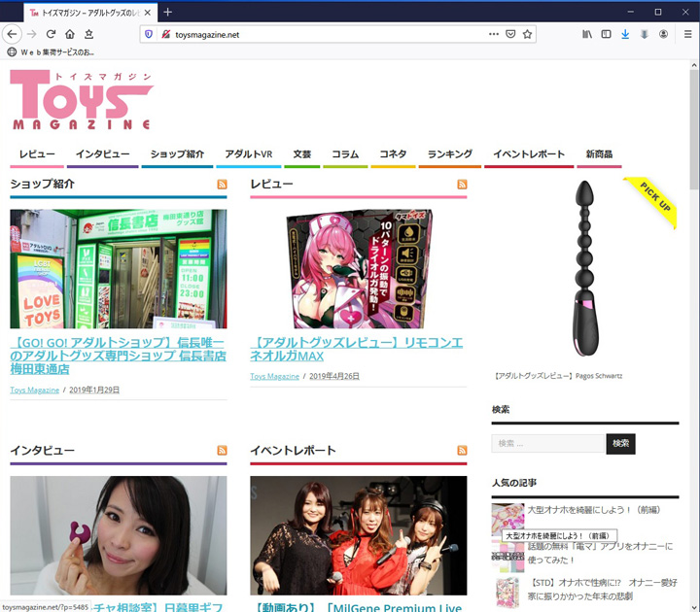Image resolution: width=700 pixels, height=612 pixels.
Task: Click the vertical scrollbar thumb
Action: (x=694, y=129)
